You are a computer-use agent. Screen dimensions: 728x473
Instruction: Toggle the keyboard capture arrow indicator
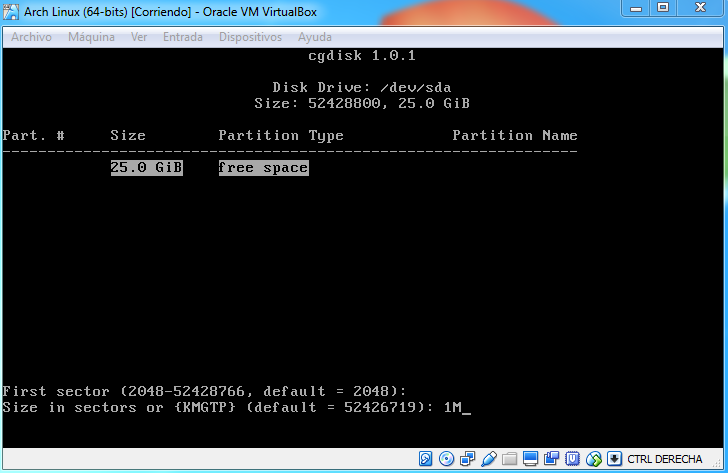point(614,459)
